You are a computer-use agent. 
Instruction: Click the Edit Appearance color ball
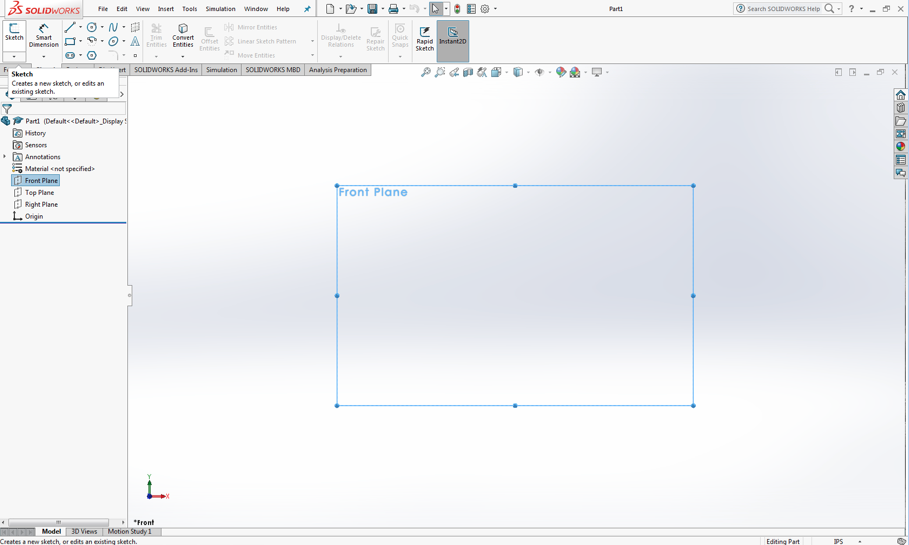coord(561,72)
